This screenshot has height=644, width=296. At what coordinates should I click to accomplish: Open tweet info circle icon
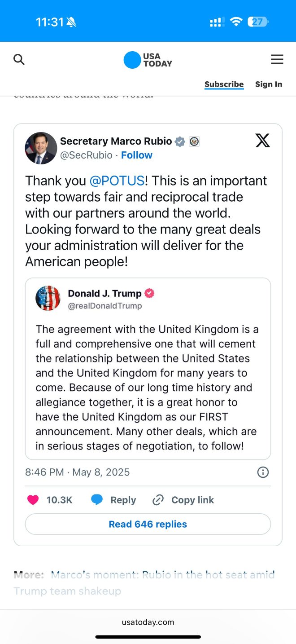point(263,472)
